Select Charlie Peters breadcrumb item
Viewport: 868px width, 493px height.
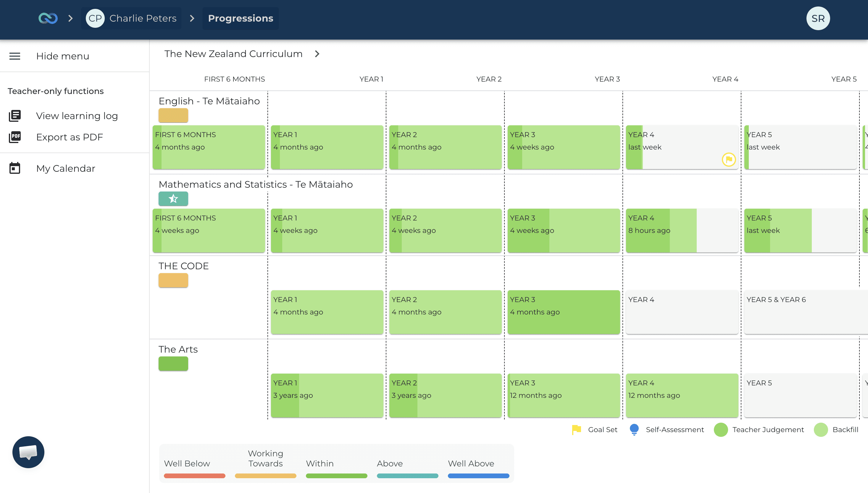(x=143, y=18)
